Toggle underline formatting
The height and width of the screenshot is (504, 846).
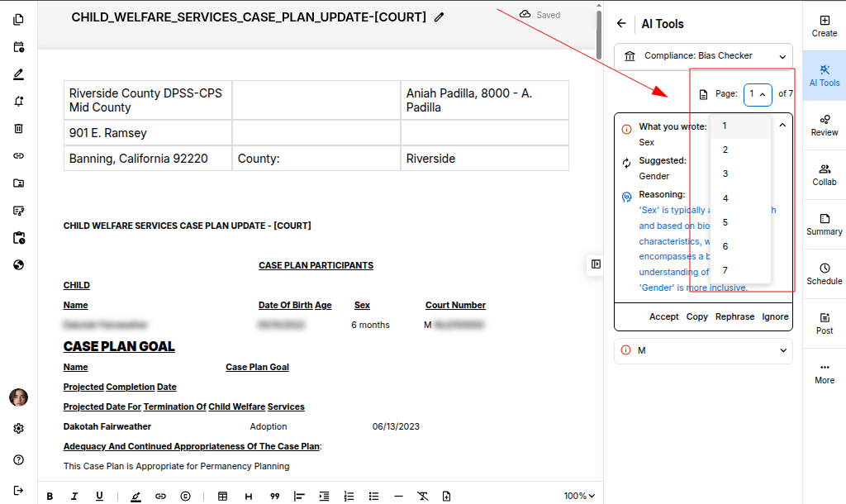click(99, 496)
